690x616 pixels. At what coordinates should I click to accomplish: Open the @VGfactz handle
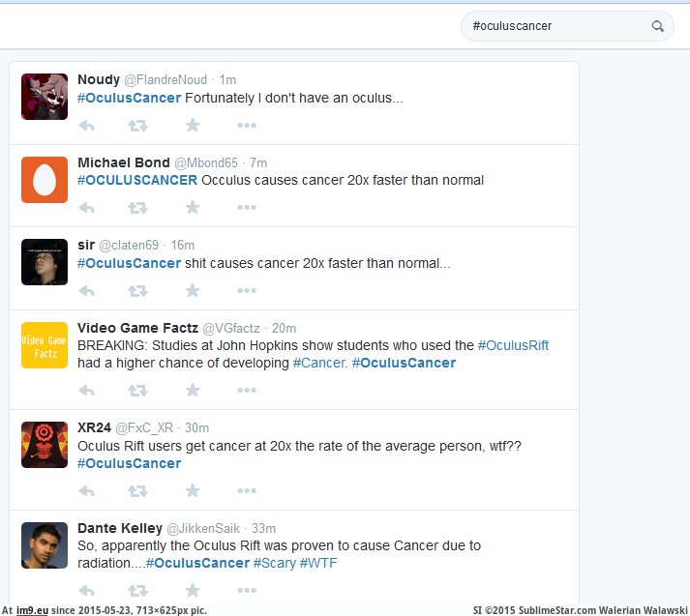(231, 329)
